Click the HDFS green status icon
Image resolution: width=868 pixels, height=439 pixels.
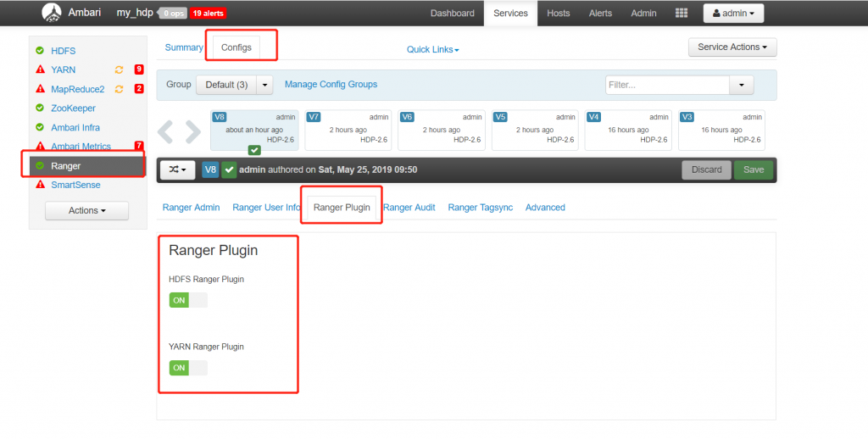point(40,50)
